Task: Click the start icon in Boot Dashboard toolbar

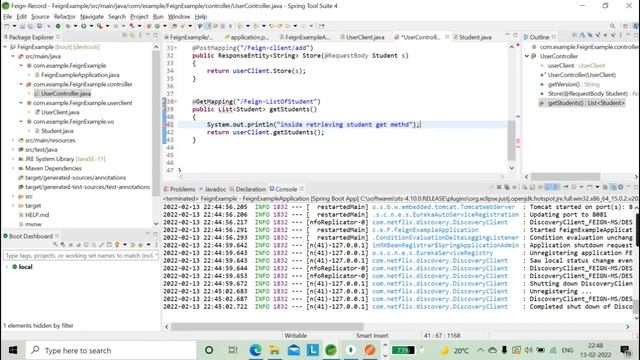Action: (56, 245)
